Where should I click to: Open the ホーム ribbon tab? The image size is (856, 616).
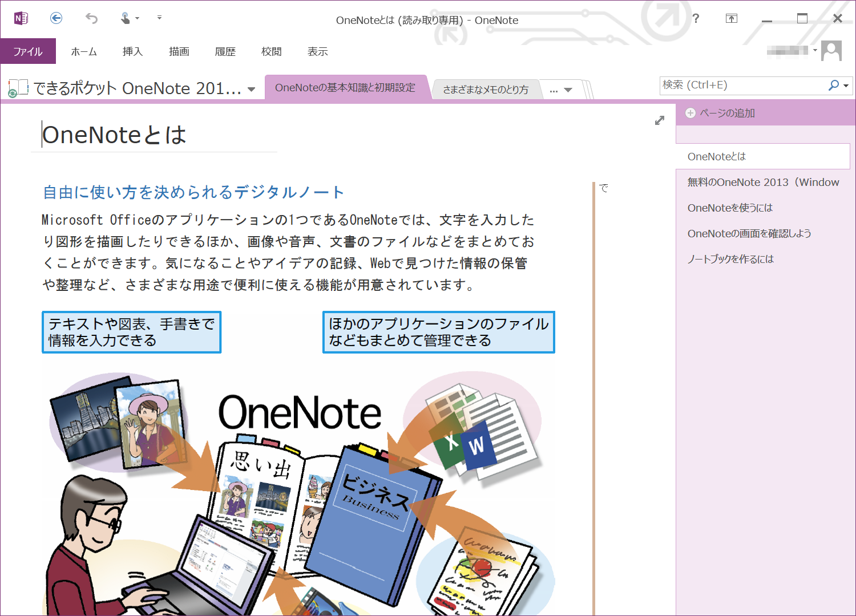84,51
